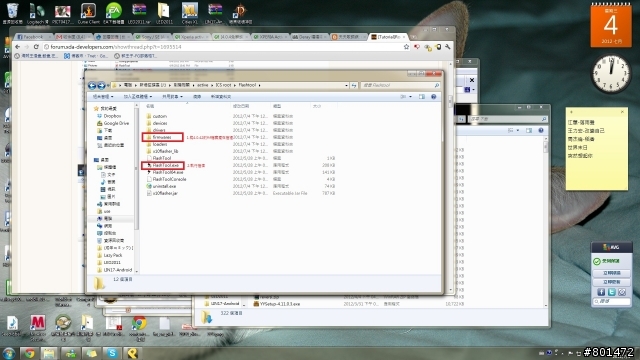Open the LED2011 folder on the desktop
Screen dimensions: 640x360
click(x=164, y=12)
